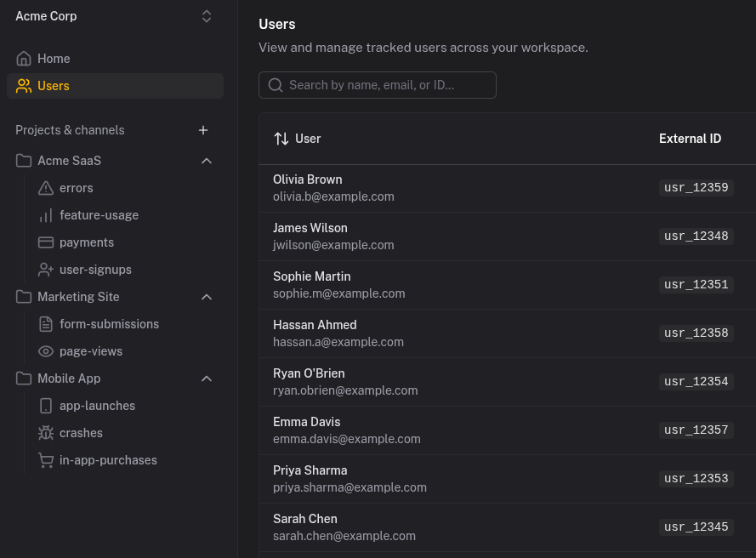
Task: Select the errors channel warning icon
Action: coord(46,188)
